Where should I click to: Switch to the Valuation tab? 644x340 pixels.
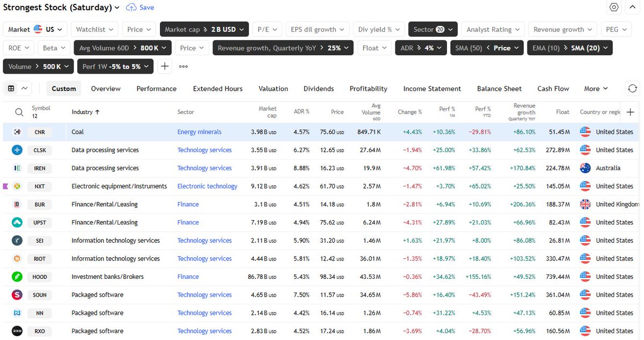[x=273, y=89]
